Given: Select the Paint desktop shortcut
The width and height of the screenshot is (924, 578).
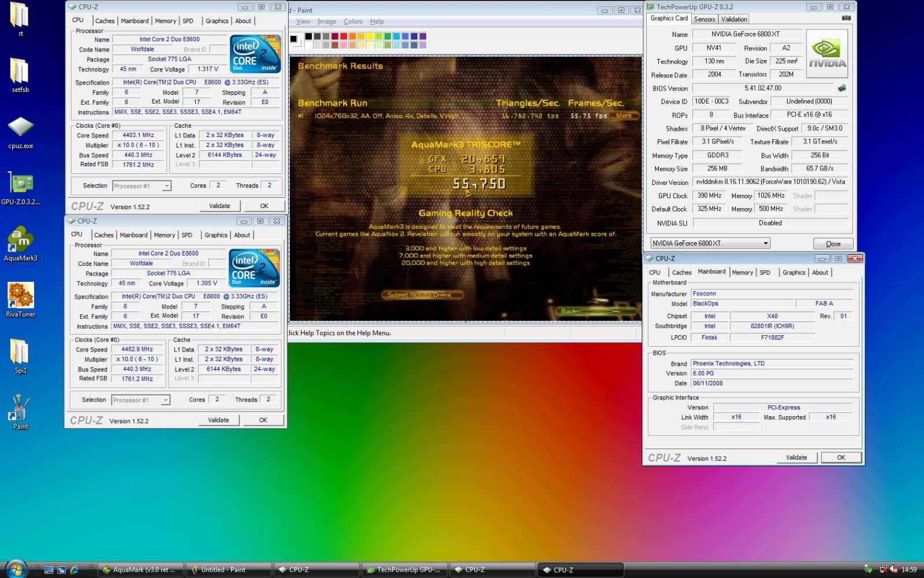Looking at the screenshot, I should tap(20, 413).
